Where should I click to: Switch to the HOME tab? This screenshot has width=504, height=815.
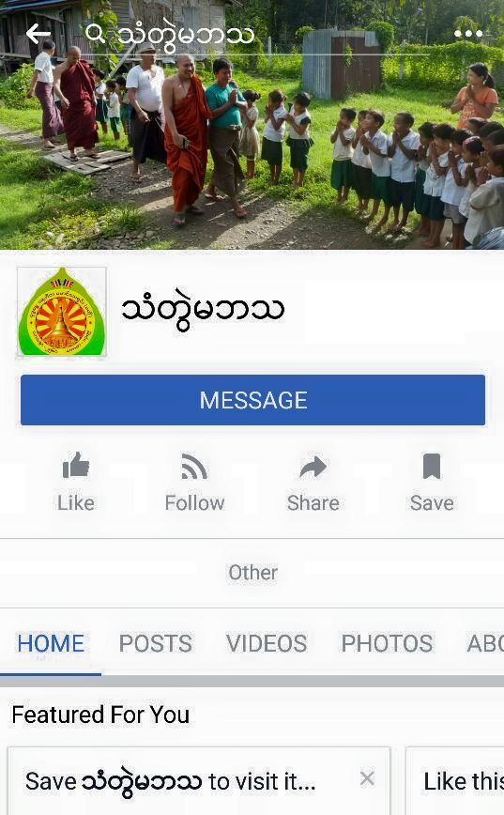pos(51,643)
